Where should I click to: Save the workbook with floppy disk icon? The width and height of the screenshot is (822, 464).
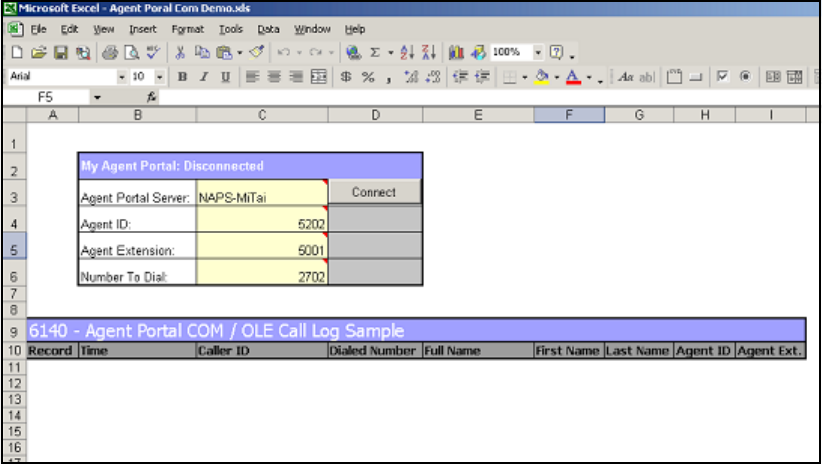(x=61, y=52)
